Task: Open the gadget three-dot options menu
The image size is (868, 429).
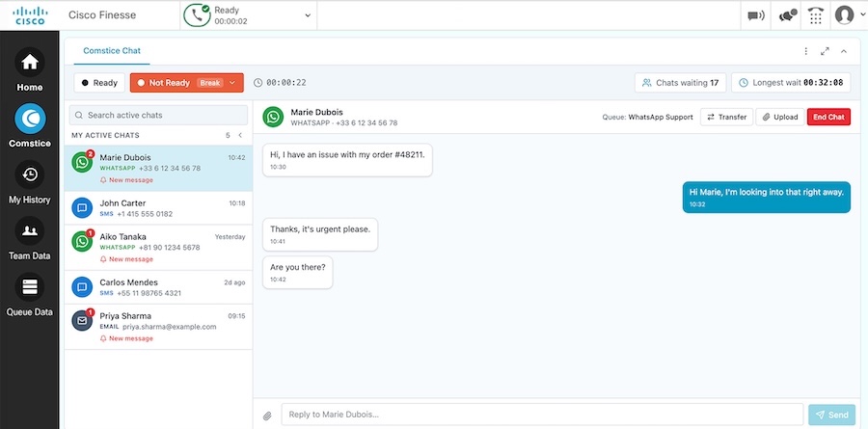Action: (x=806, y=51)
